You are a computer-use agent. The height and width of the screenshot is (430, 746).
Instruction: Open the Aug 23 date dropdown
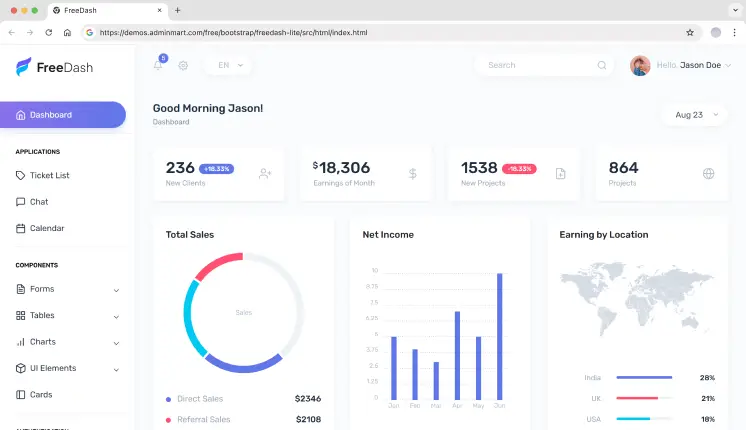[695, 115]
